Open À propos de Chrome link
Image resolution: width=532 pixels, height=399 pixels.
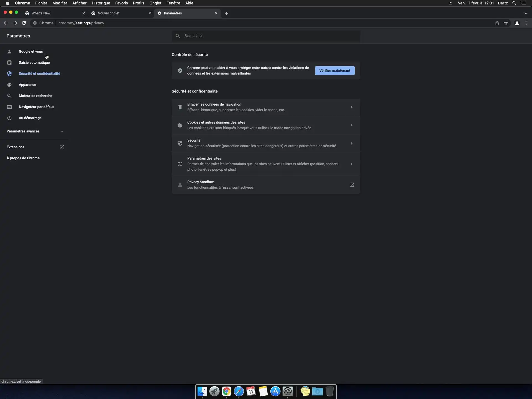[23, 158]
